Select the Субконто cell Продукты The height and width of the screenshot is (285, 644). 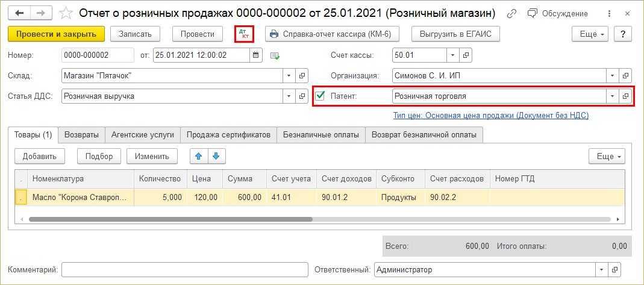pos(401,197)
